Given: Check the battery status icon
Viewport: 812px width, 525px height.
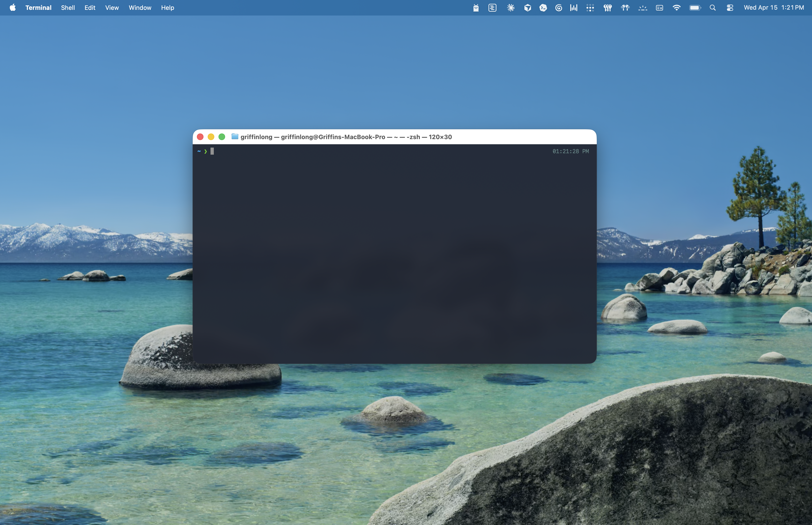Looking at the screenshot, I should pos(695,7).
